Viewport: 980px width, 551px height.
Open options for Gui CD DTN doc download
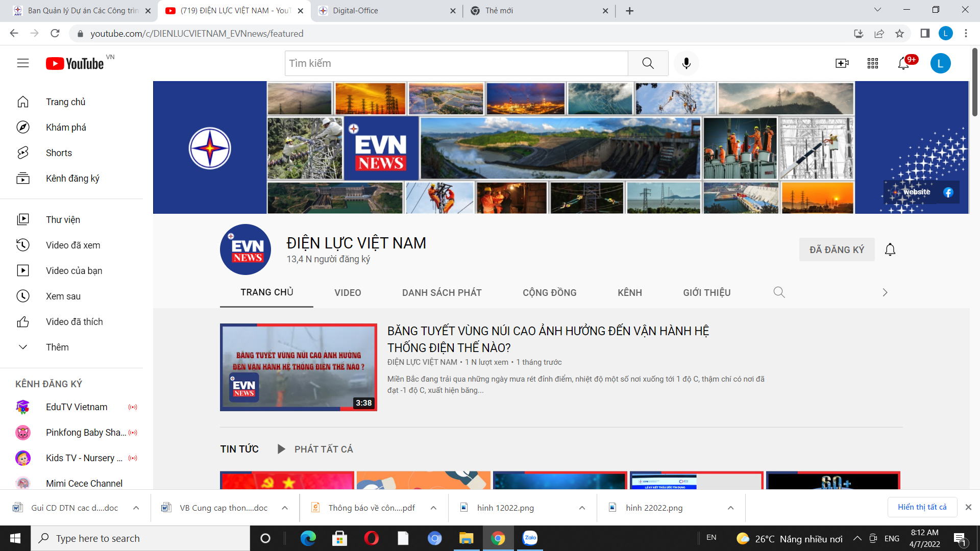(x=136, y=508)
